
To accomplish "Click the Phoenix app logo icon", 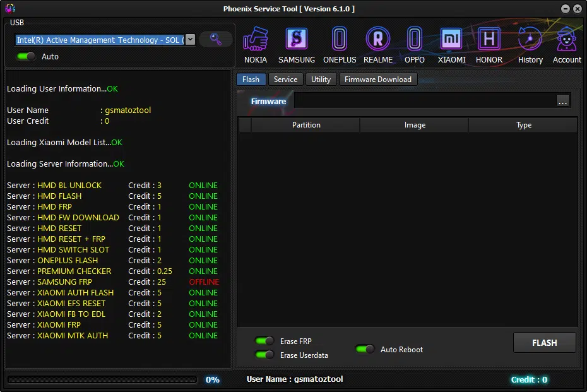I will tap(10, 8).
